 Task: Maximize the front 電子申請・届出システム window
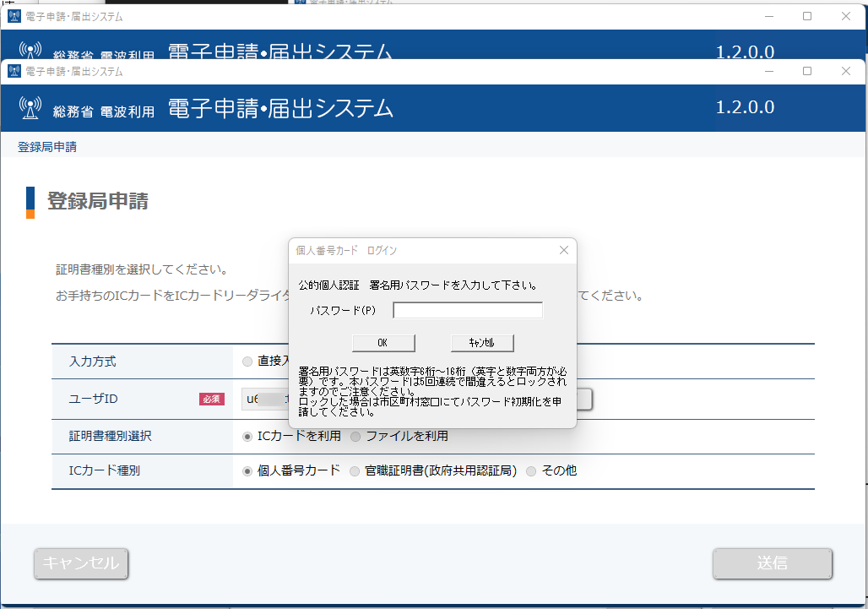(x=807, y=72)
